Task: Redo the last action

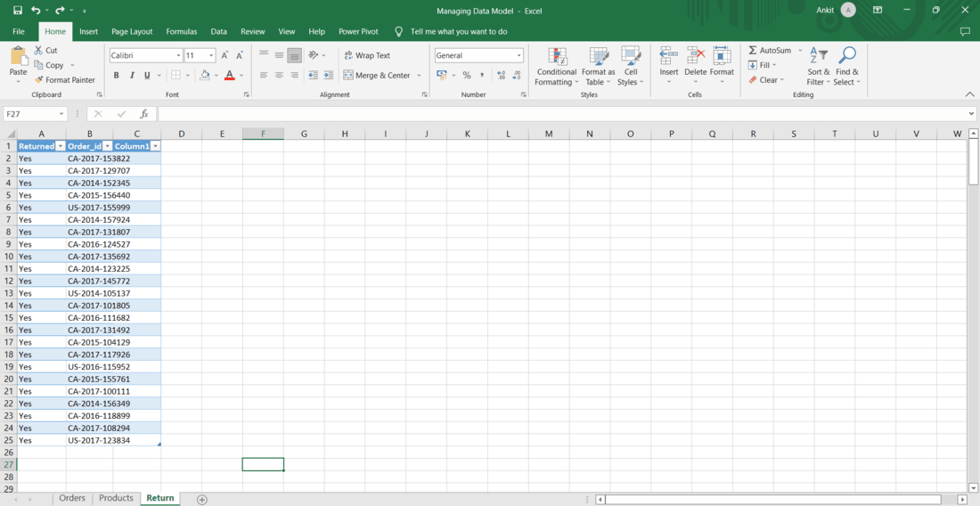Action: (60, 11)
